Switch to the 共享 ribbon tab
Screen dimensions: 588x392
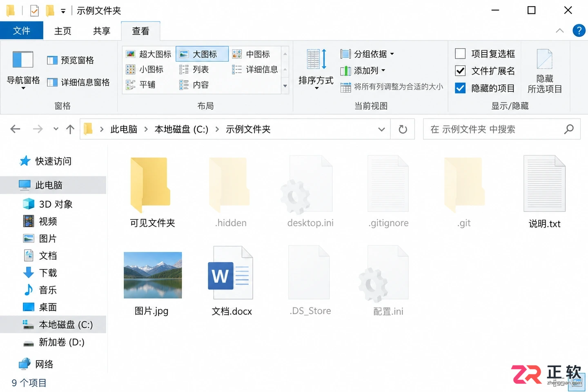tap(102, 31)
